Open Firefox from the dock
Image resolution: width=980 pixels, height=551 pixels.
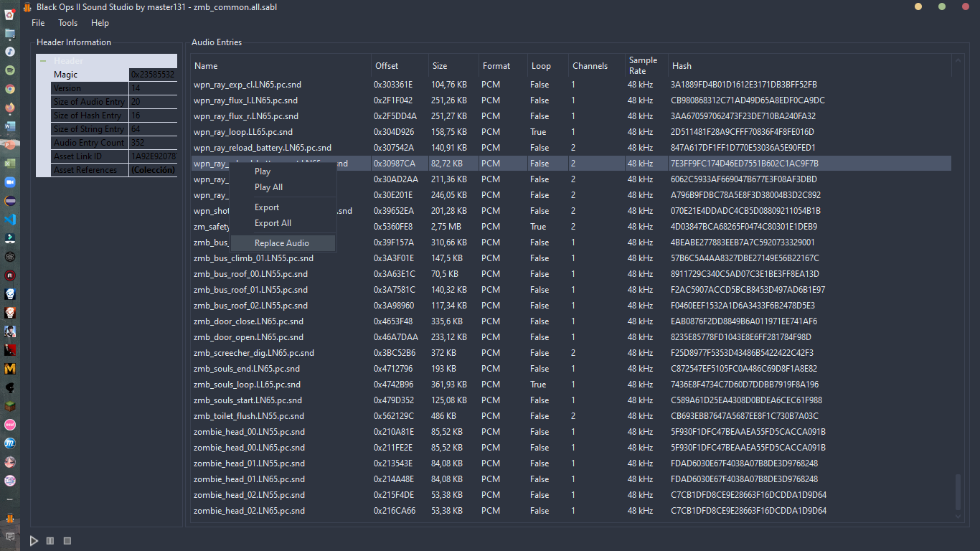tap(10, 108)
